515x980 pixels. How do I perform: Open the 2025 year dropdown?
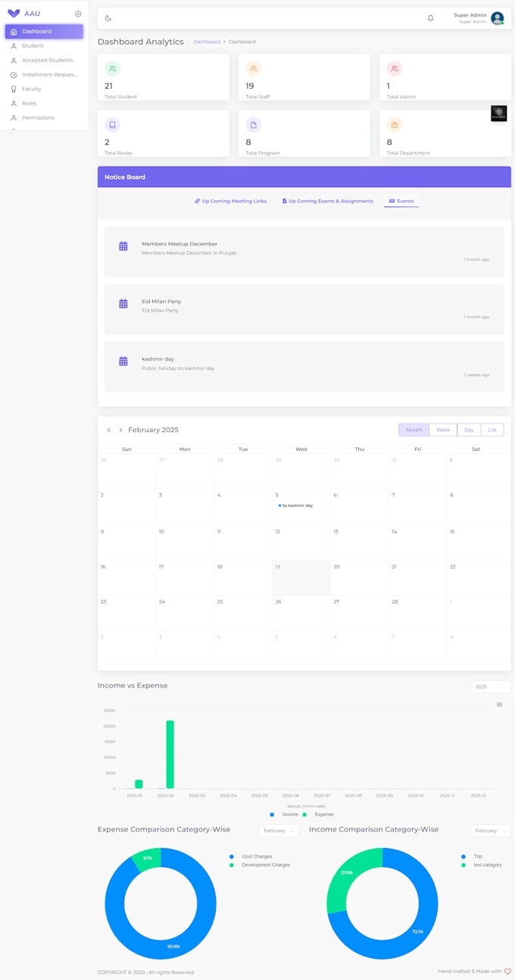pos(490,687)
